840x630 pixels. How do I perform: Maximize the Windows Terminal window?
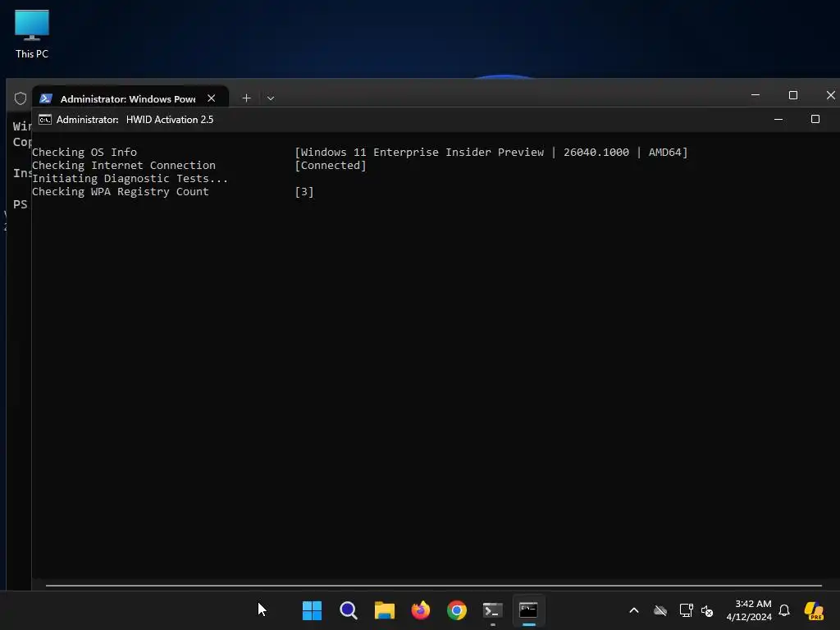(x=793, y=95)
